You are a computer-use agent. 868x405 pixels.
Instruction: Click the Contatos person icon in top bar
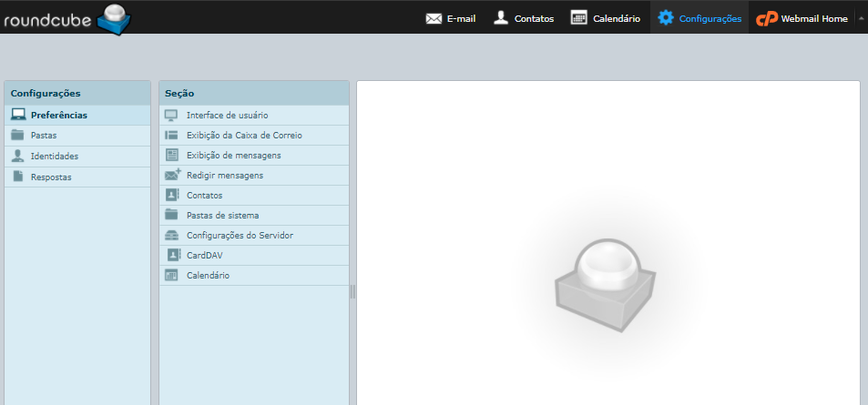[501, 17]
